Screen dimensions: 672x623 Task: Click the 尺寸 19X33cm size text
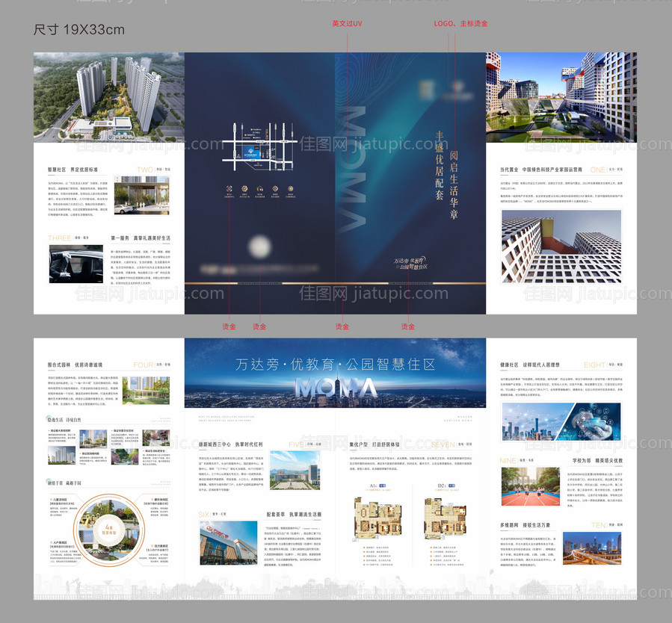[79, 30]
